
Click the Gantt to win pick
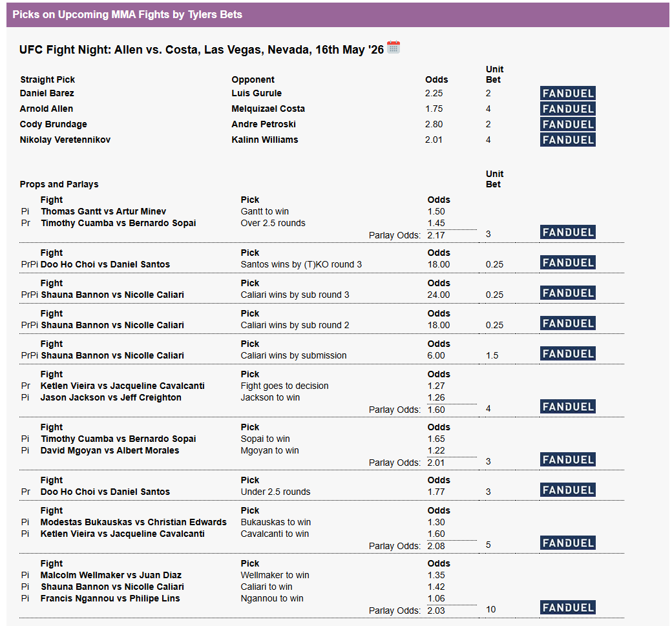265,211
